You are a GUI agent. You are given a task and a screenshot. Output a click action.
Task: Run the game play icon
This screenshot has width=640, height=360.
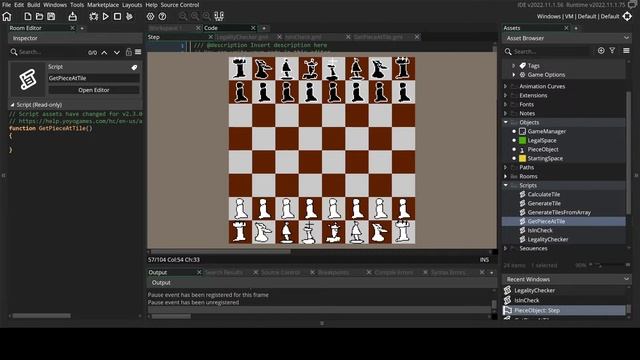(x=105, y=16)
